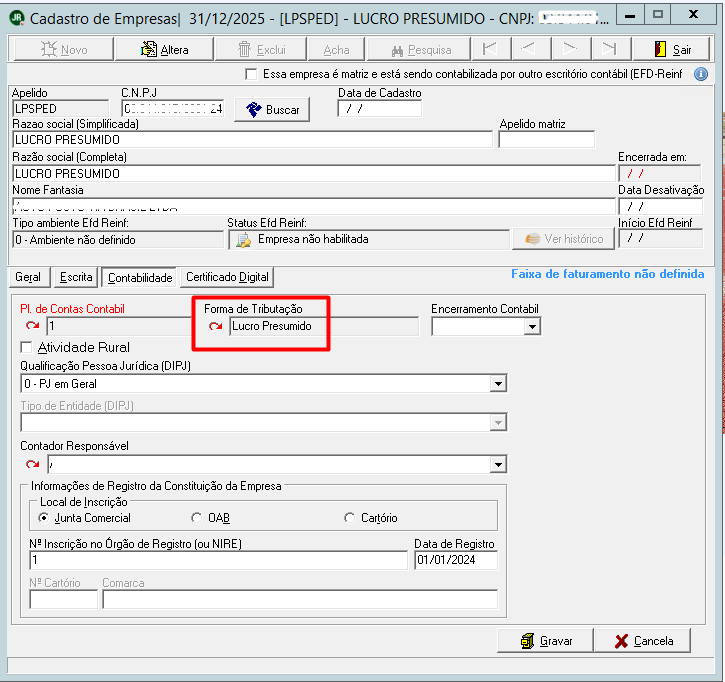Click red arrow beside Pl. de Contas
Viewport: 725px width, 682px height.
tap(32, 326)
